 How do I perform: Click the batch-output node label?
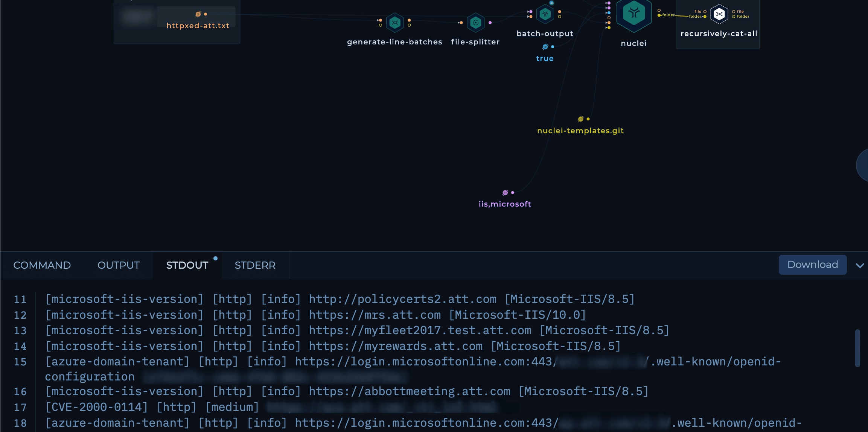545,33
